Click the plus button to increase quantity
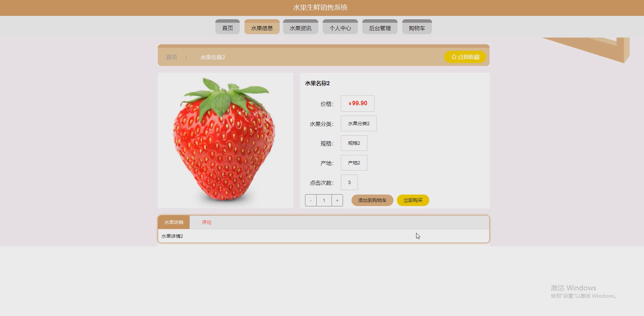644x316 pixels. point(337,200)
